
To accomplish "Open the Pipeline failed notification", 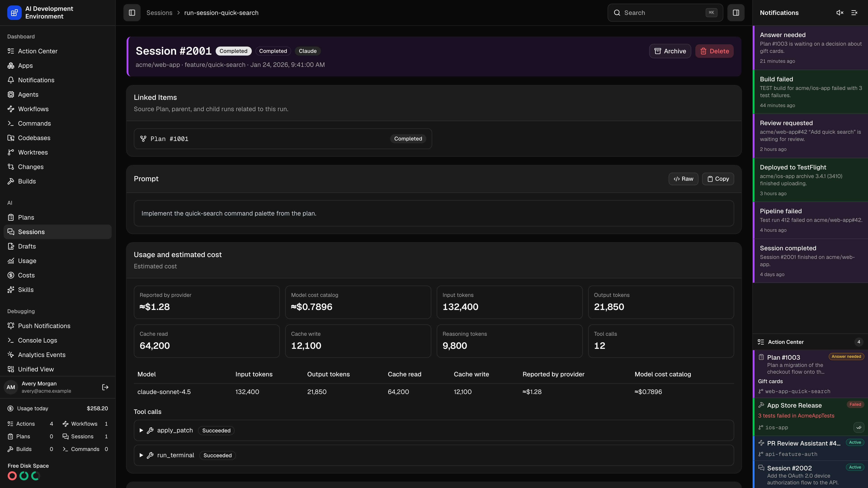I will pos(810,220).
